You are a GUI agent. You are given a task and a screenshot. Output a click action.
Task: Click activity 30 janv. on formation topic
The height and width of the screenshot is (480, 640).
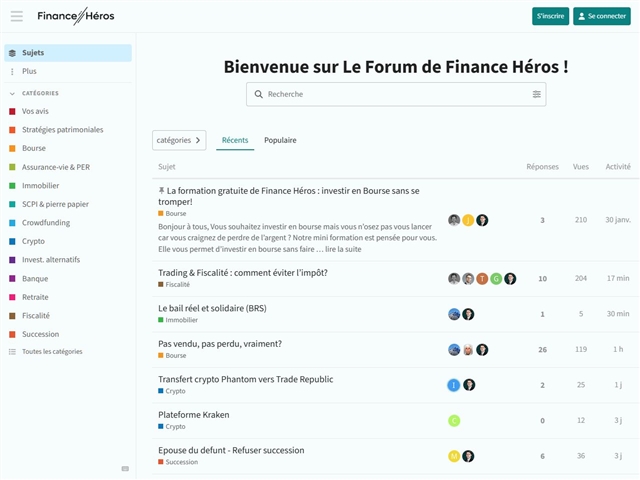(x=618, y=220)
